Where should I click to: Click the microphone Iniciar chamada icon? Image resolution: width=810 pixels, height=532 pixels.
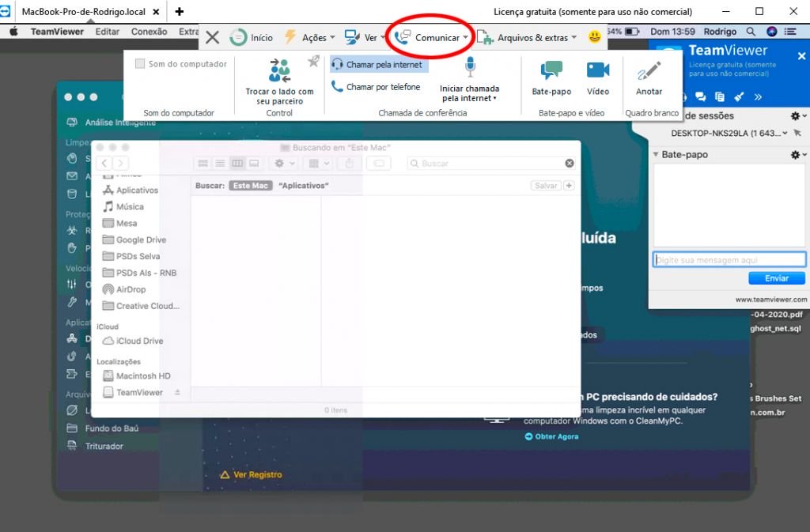[470, 67]
